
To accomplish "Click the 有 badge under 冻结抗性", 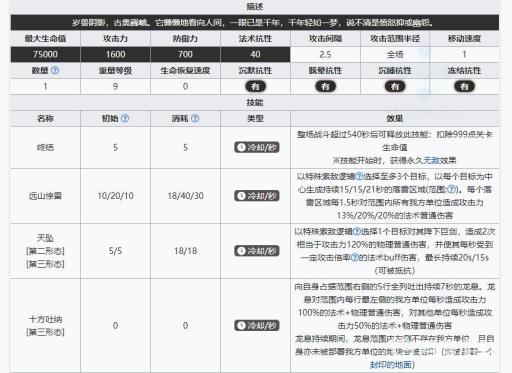I will 464,86.
